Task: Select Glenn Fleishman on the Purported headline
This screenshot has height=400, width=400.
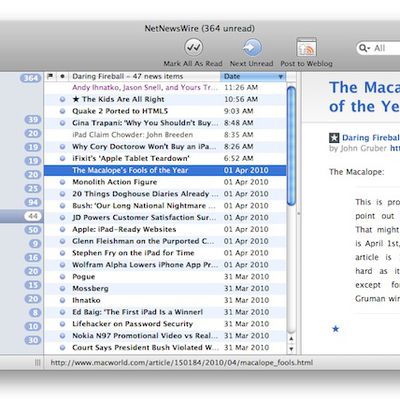Action: tap(143, 241)
